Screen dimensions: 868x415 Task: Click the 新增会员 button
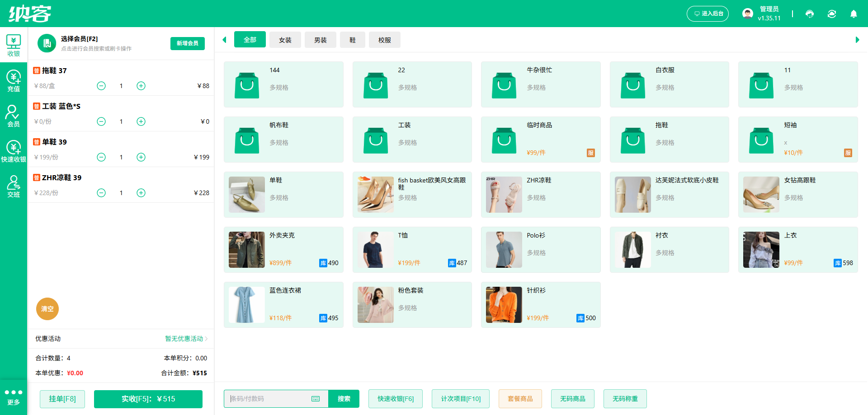[188, 43]
